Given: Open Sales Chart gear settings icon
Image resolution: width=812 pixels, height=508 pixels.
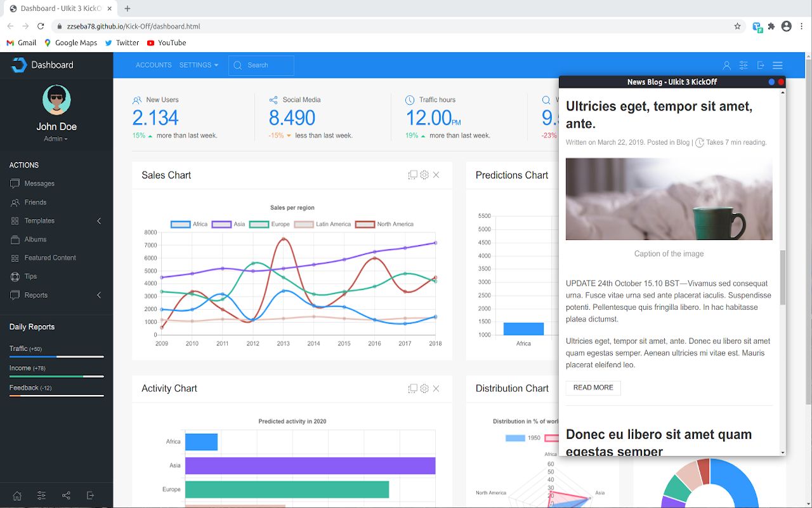Looking at the screenshot, I should 424,175.
